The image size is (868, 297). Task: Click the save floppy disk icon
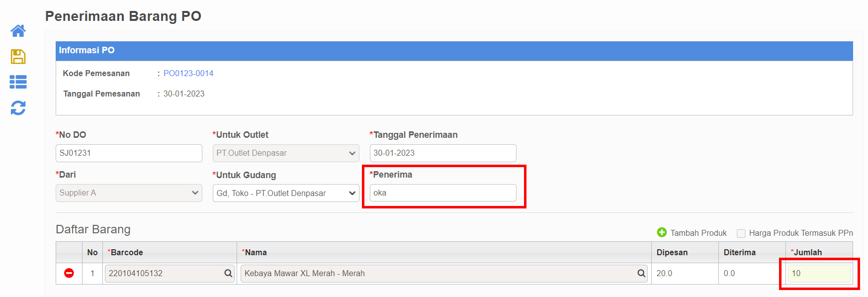pos(18,57)
